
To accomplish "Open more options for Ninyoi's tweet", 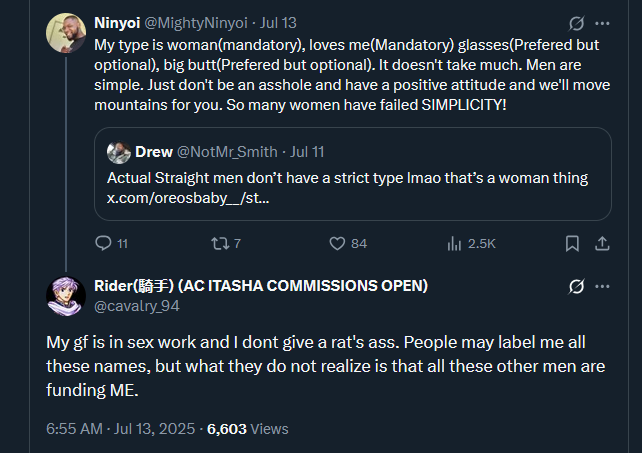I will coord(602,23).
